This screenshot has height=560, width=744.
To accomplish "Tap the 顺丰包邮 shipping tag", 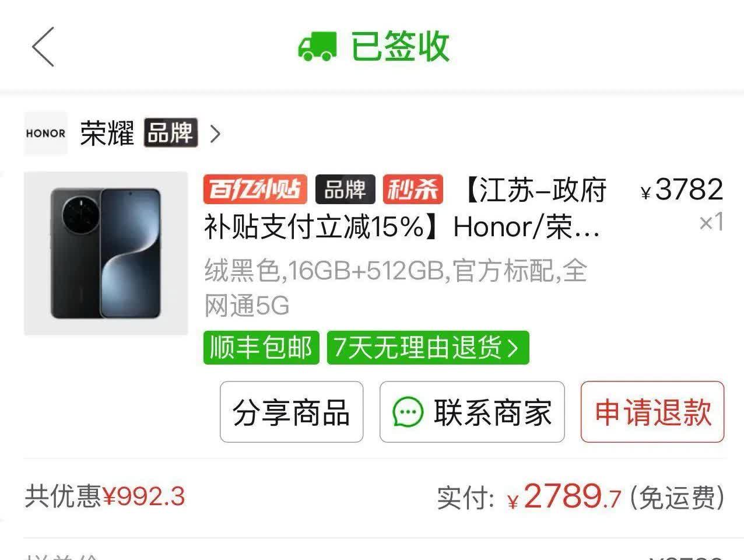I will [261, 348].
